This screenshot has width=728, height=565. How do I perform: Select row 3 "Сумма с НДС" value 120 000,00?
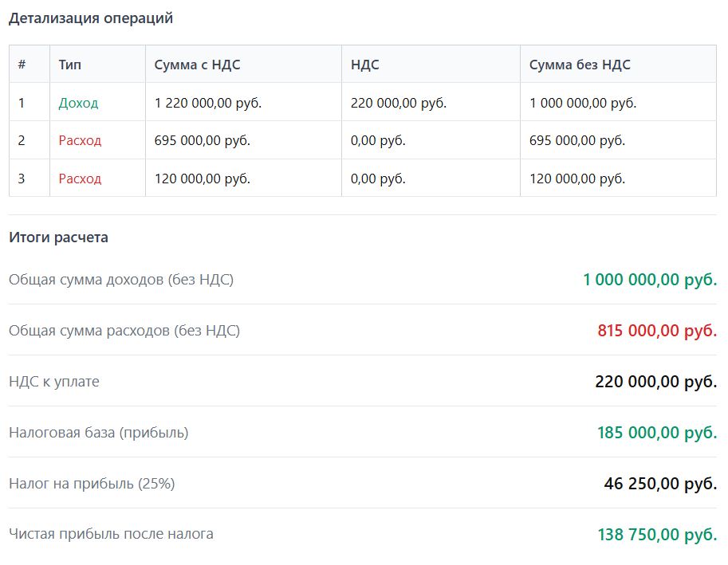click(x=202, y=179)
